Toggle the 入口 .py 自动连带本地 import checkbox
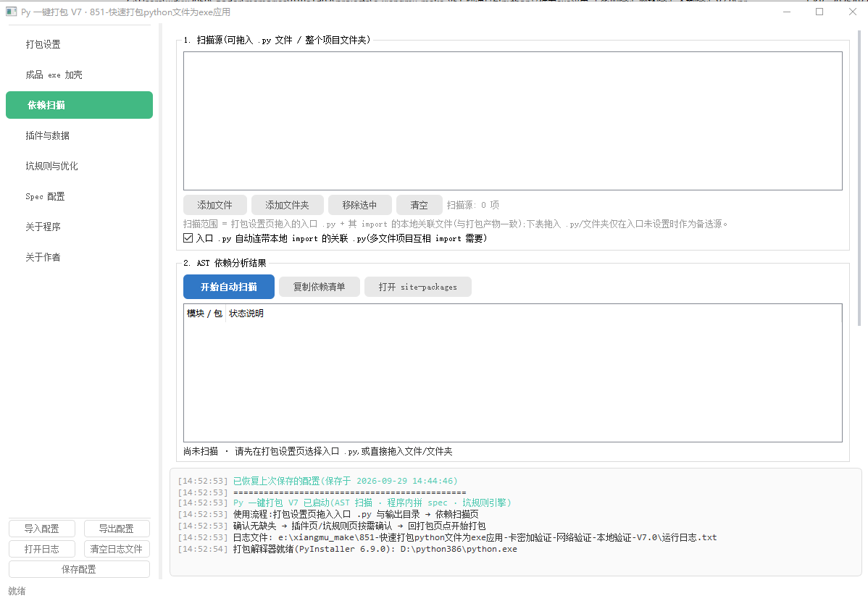868x601 pixels. (188, 238)
